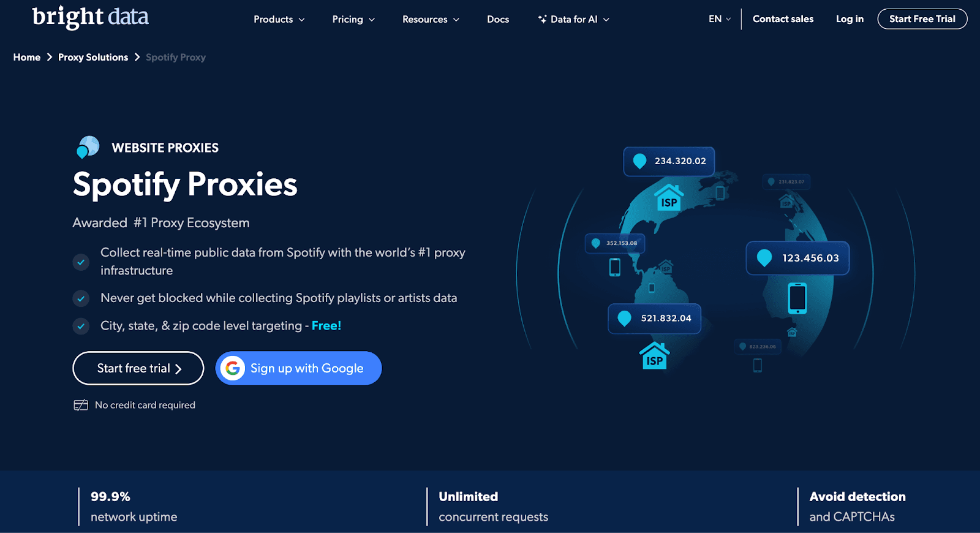Click the Google logo icon
The image size is (980, 533).
[233, 368]
